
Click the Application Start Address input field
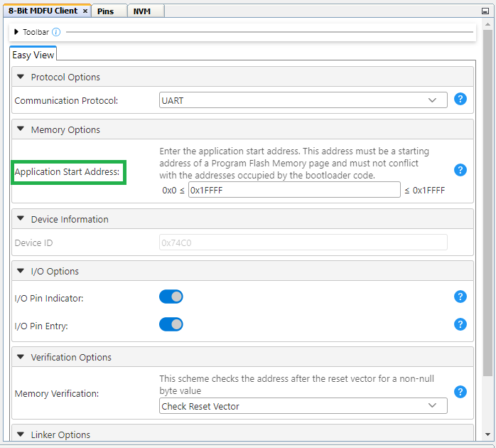pos(294,190)
